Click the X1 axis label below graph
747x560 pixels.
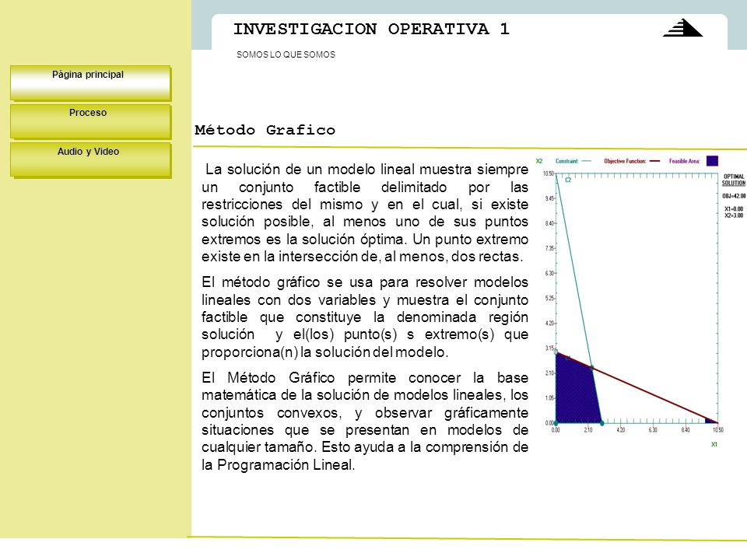click(x=714, y=444)
